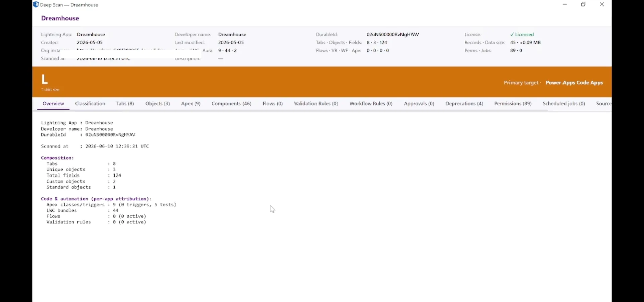Click the Deep Scan shield app icon
This screenshot has width=644, height=302.
(x=36, y=4)
